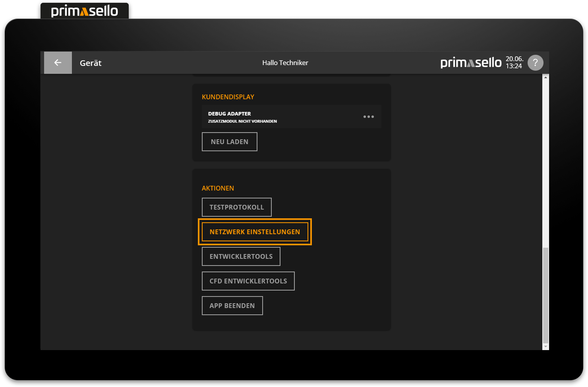Viewport: 588px width, 387px height.
Task: Click the Gerät screen title
Action: click(90, 63)
